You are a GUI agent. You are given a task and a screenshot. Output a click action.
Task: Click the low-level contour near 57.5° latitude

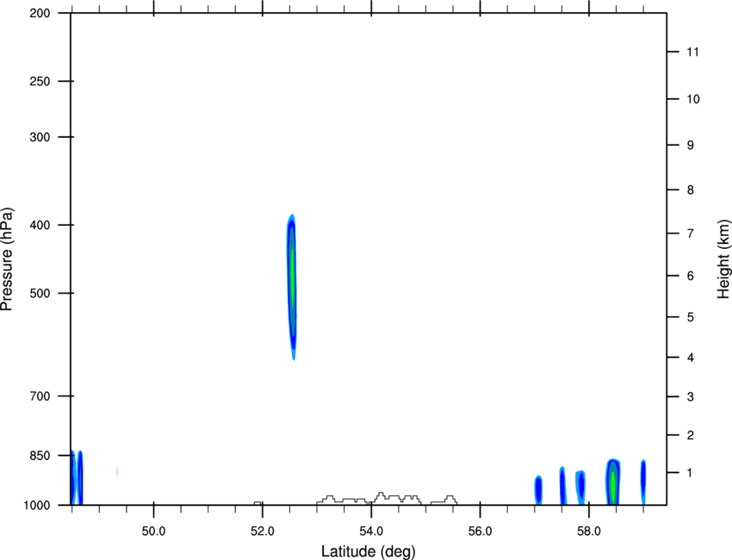click(562, 486)
